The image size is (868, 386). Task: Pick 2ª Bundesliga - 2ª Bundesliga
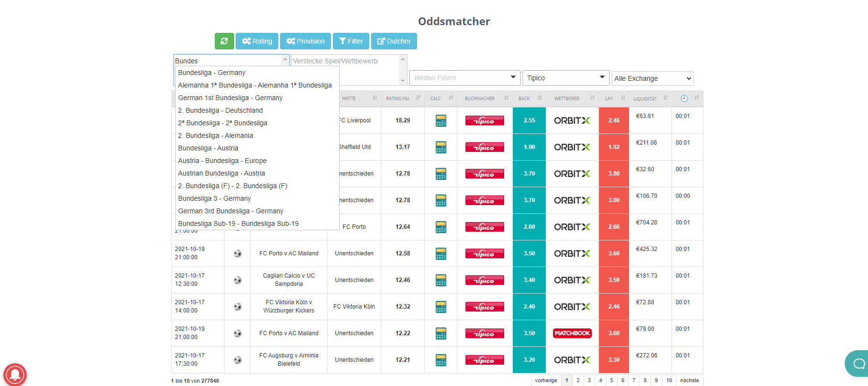coord(257,123)
